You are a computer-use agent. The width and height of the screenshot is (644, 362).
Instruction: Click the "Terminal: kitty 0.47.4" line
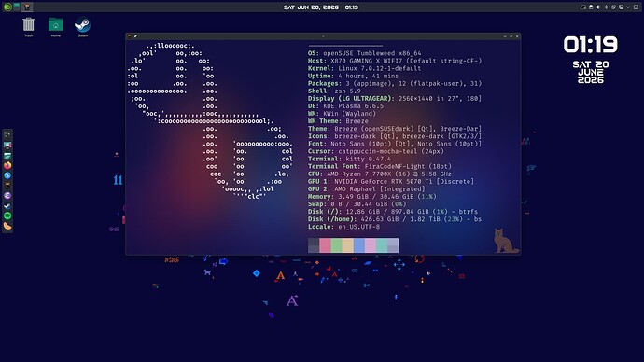[x=349, y=159]
